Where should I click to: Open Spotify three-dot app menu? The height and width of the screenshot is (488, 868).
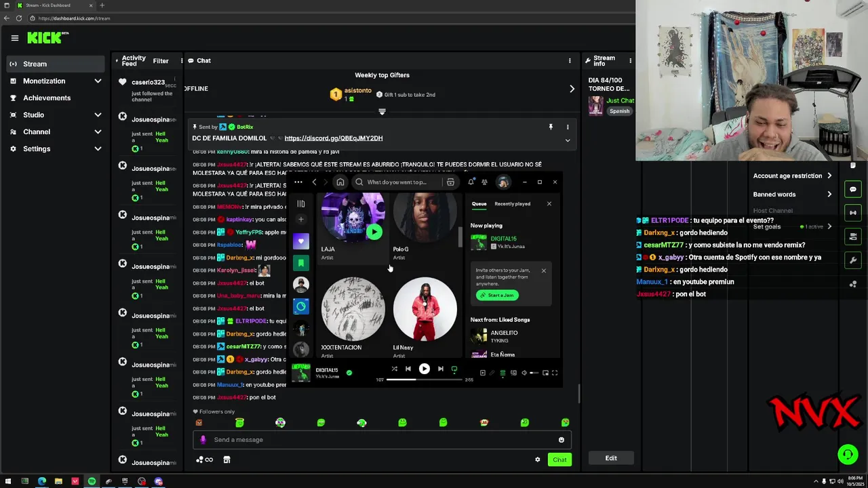click(298, 182)
